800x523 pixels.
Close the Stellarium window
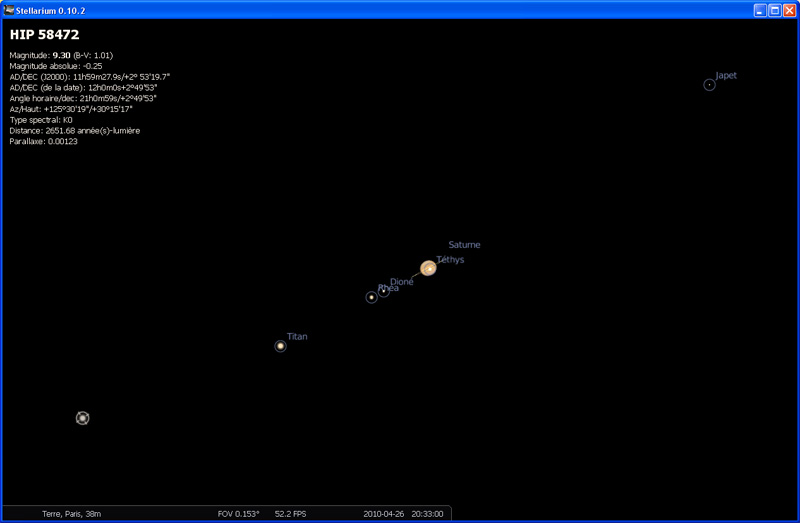click(789, 10)
